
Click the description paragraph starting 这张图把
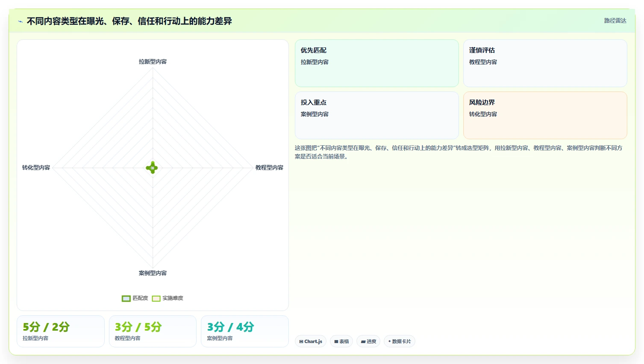pos(459,152)
